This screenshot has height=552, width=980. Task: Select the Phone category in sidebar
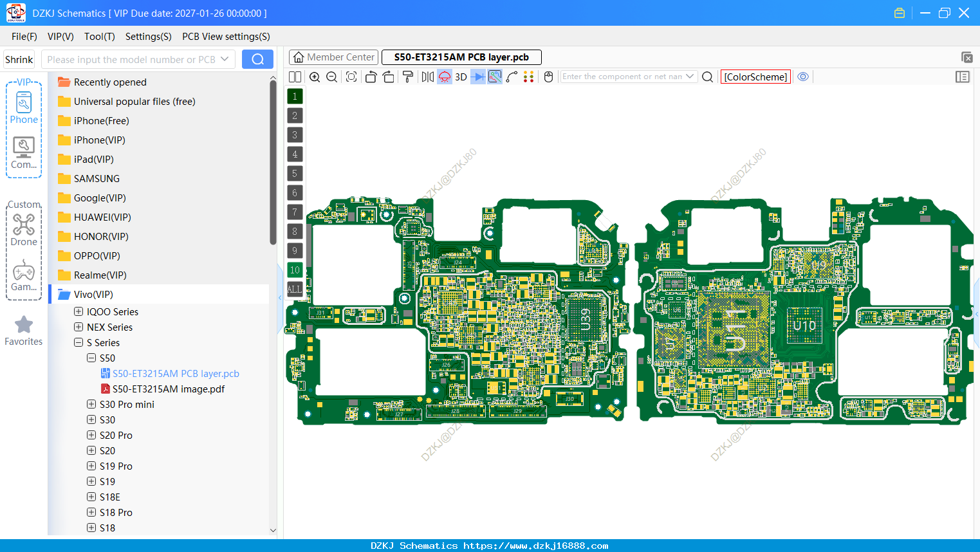[24, 107]
